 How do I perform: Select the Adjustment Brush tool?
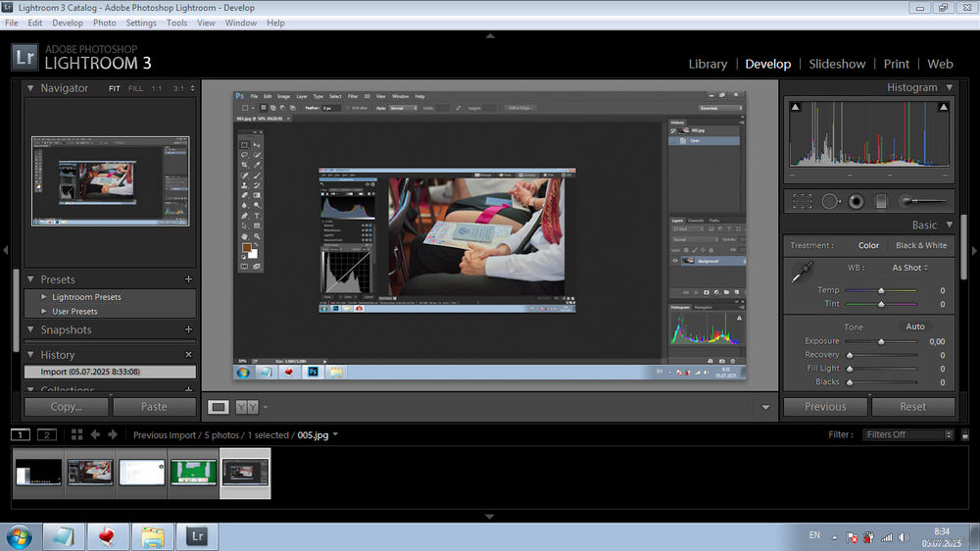922,201
